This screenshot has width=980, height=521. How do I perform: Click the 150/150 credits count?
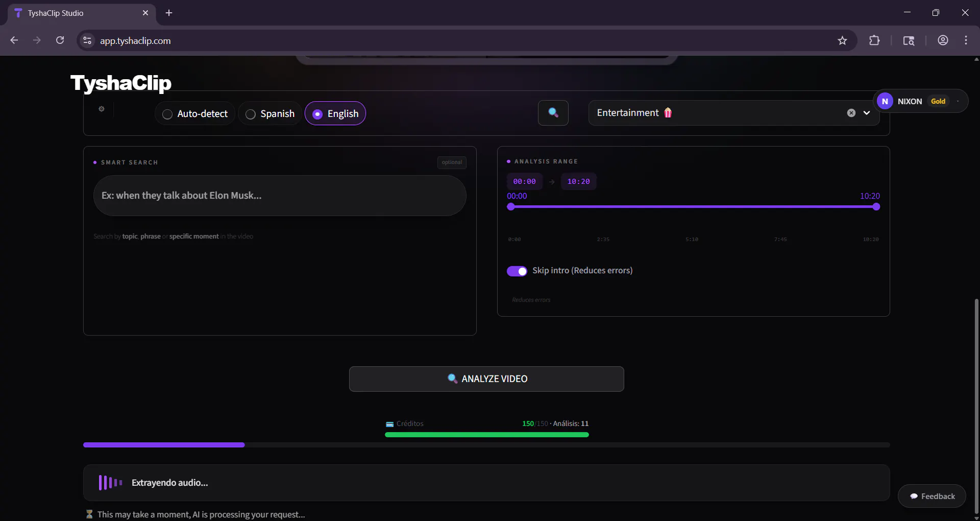[535, 423]
